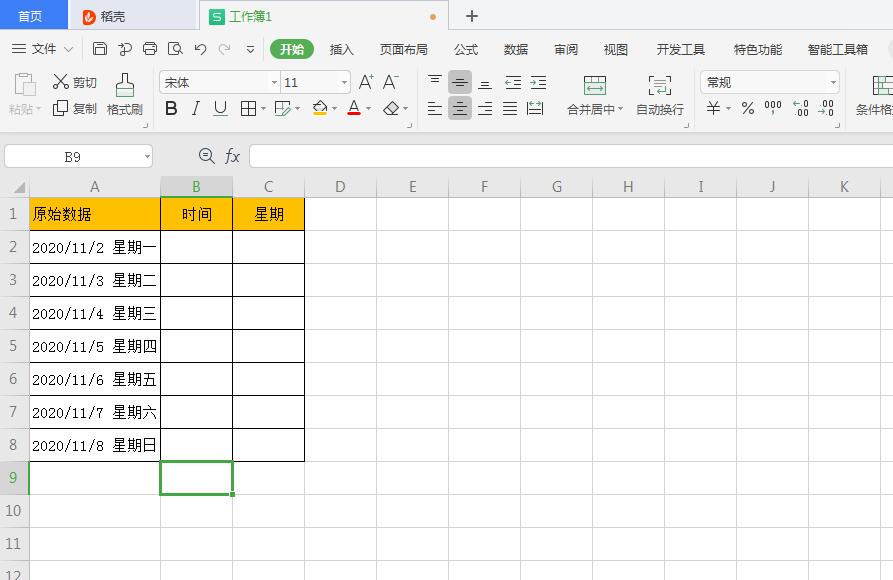The image size is (893, 580).
Task: Open the font name dropdown
Action: coord(272,82)
